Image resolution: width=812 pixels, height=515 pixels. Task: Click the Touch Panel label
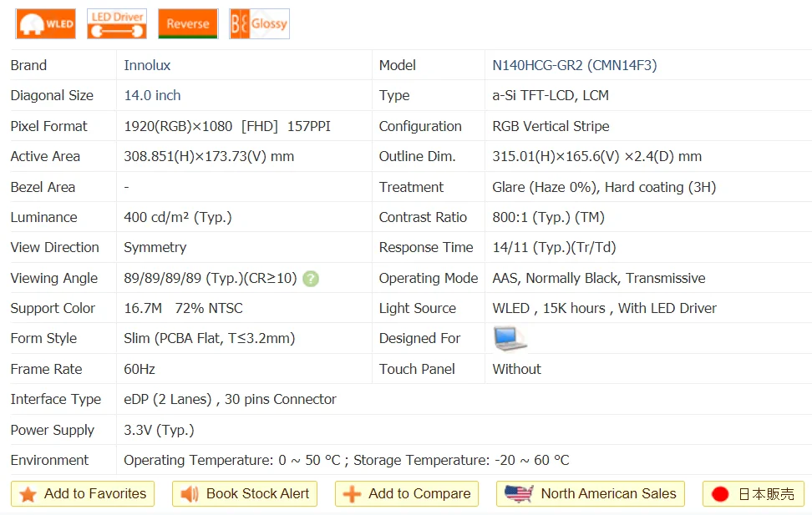point(417,369)
